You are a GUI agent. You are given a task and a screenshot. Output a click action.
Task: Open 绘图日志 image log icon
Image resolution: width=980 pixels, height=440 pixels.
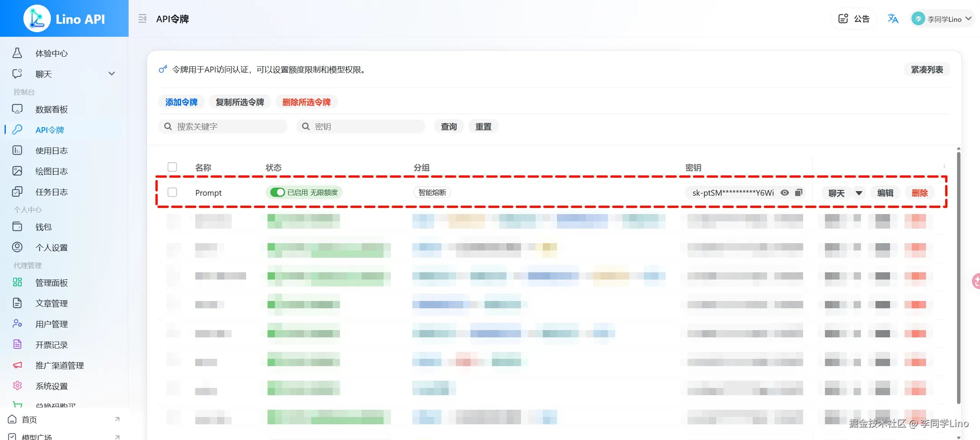click(x=17, y=171)
